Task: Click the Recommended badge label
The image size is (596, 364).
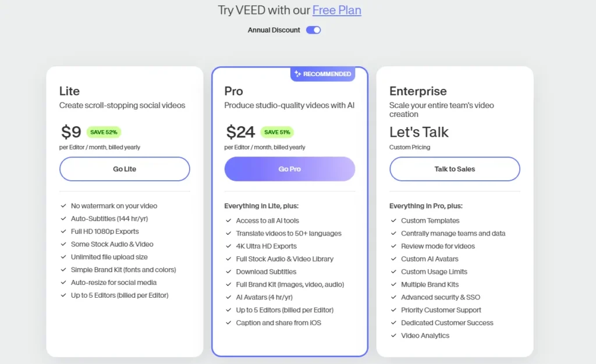Action: (x=327, y=74)
